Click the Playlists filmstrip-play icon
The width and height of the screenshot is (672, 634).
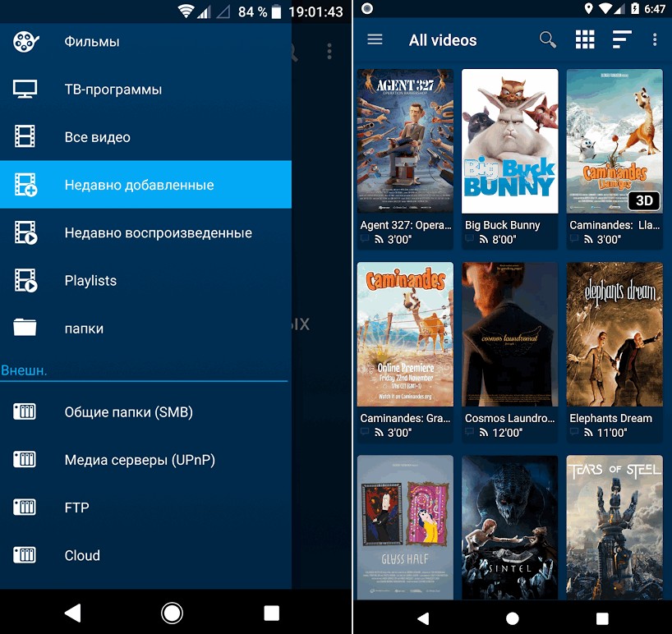tap(25, 280)
